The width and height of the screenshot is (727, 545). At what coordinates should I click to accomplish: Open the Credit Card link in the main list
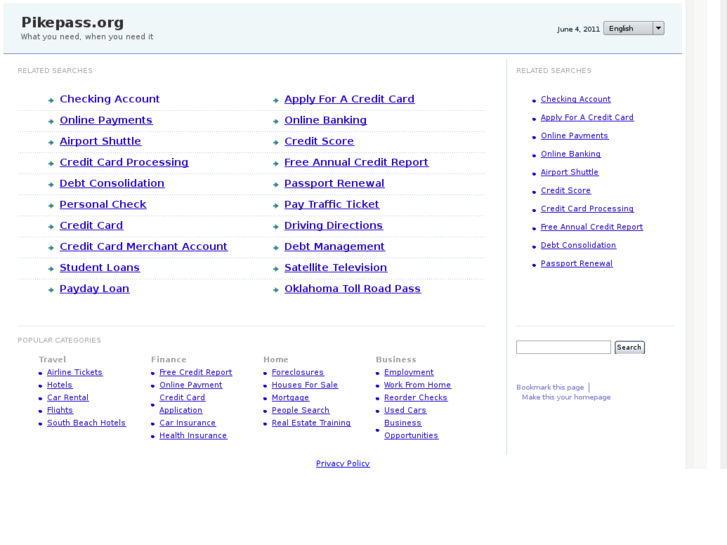click(91, 225)
